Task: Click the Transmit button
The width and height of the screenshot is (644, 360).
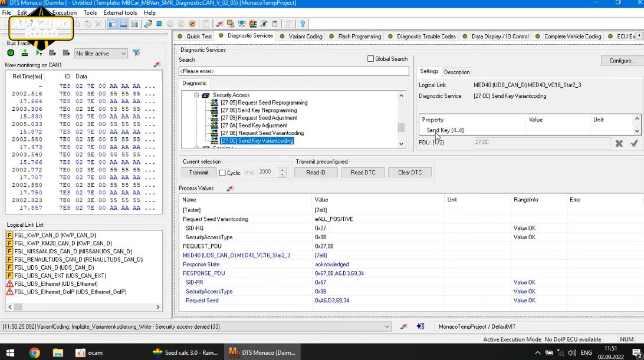Action: click(x=199, y=173)
